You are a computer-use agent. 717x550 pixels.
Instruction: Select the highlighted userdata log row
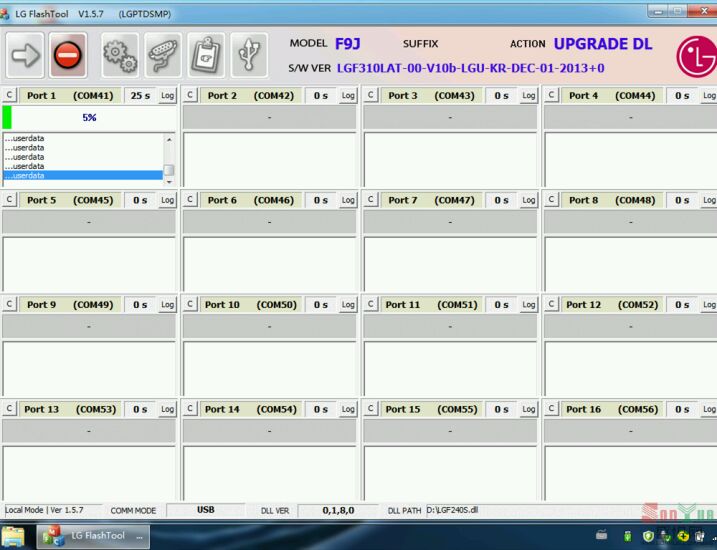83,176
